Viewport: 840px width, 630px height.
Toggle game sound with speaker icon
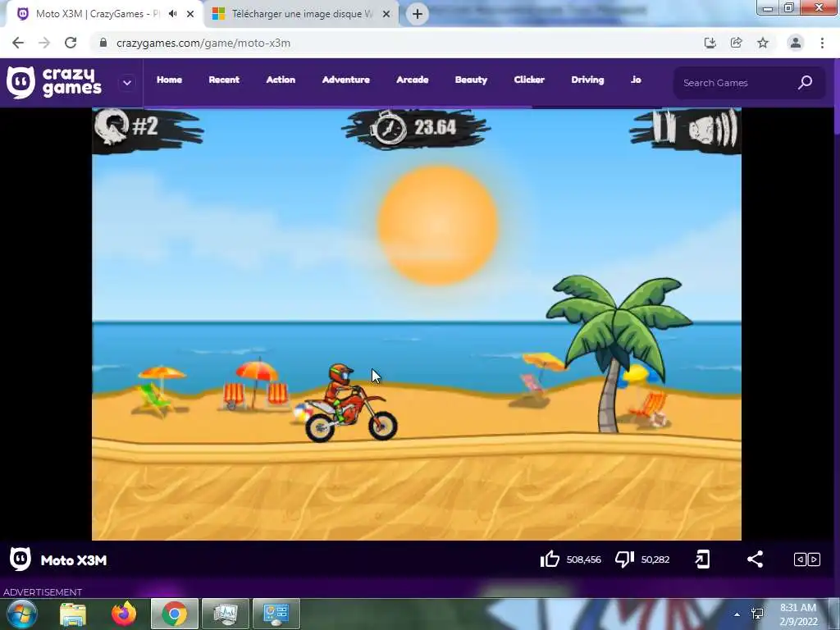pyautogui.click(x=713, y=129)
